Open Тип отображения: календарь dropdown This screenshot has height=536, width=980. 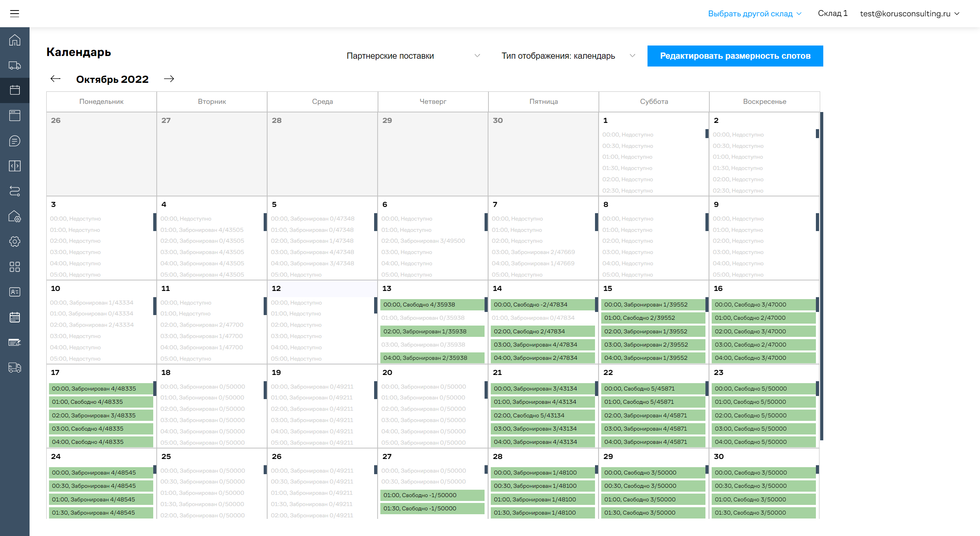click(568, 56)
